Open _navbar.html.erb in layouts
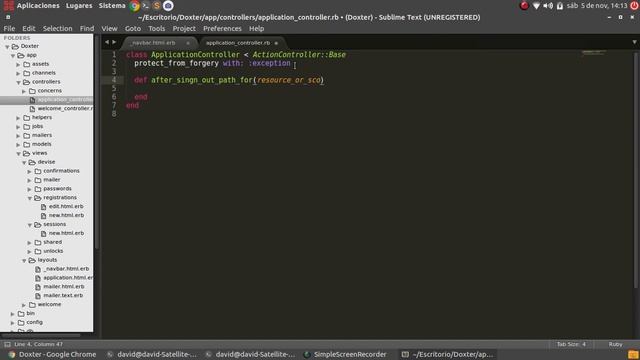Screen dimensions: 640x360 tap(66, 269)
